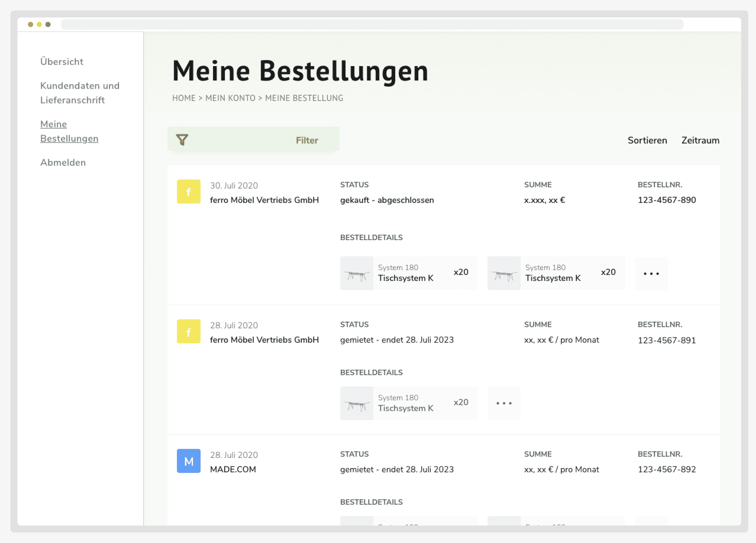Screen dimensions: 756x543
Task: Go to Übersicht in the sidebar
Action: coord(62,62)
